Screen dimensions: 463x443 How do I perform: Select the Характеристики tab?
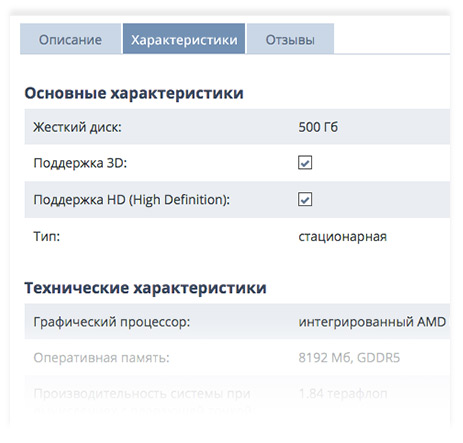coord(184,39)
